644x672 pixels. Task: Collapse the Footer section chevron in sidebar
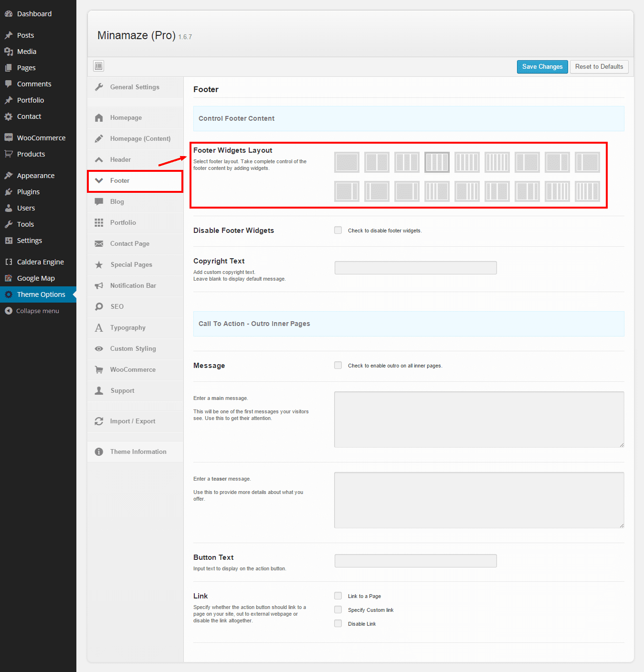99,181
